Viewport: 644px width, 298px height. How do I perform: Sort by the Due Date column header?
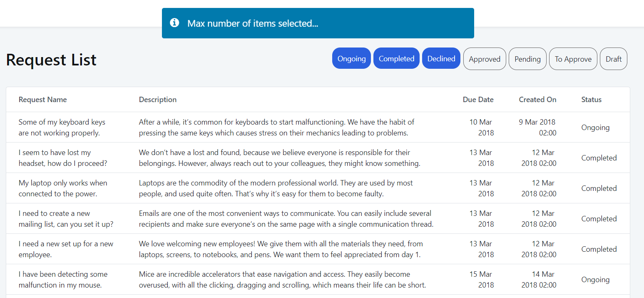click(x=478, y=100)
